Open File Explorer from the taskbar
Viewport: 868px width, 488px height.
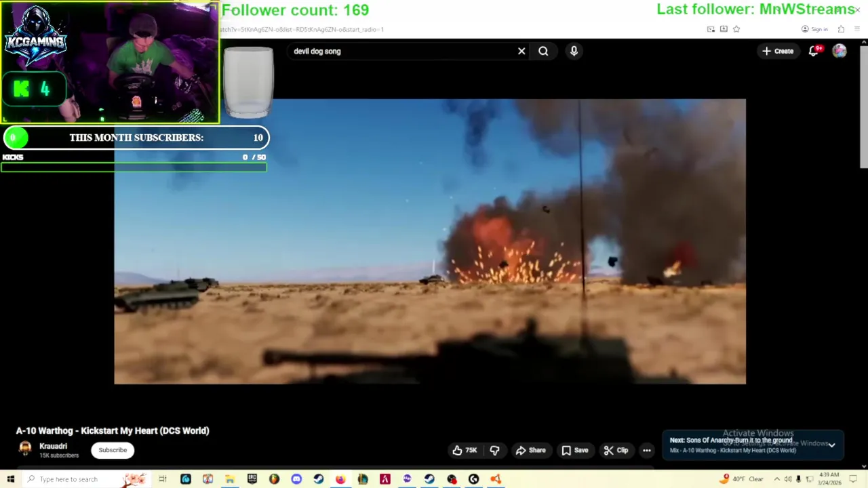(230, 479)
